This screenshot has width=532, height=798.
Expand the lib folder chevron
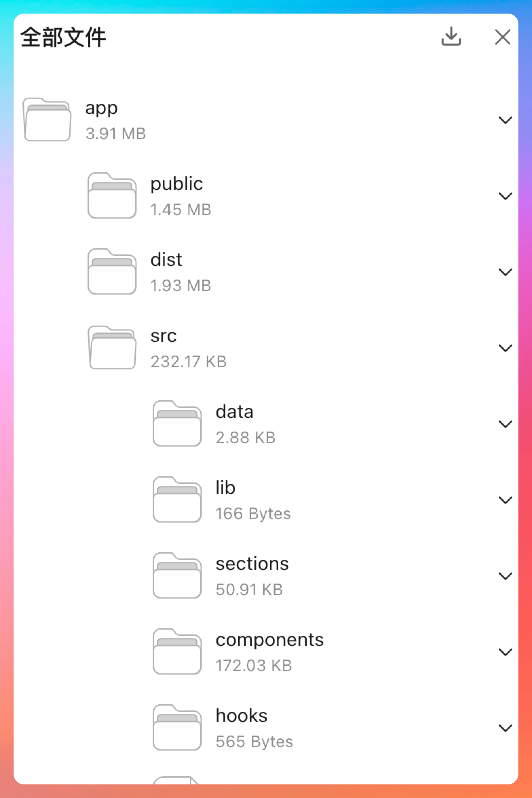505,500
